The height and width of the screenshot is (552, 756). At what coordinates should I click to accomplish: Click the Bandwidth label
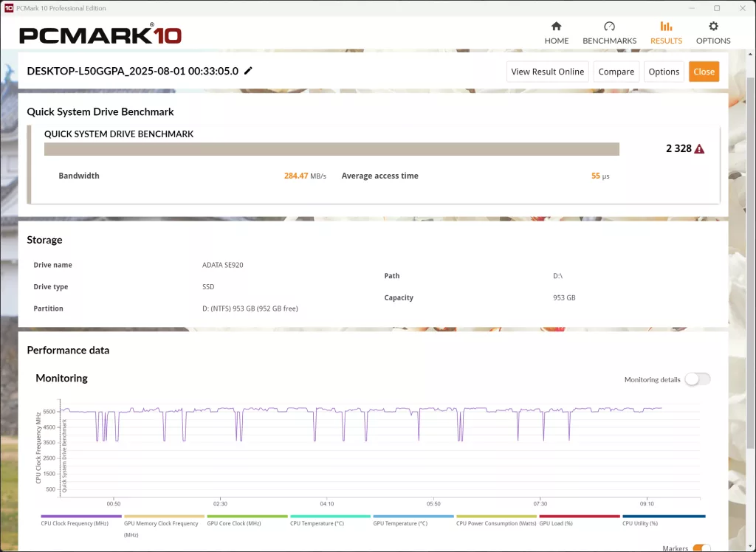pyautogui.click(x=79, y=176)
